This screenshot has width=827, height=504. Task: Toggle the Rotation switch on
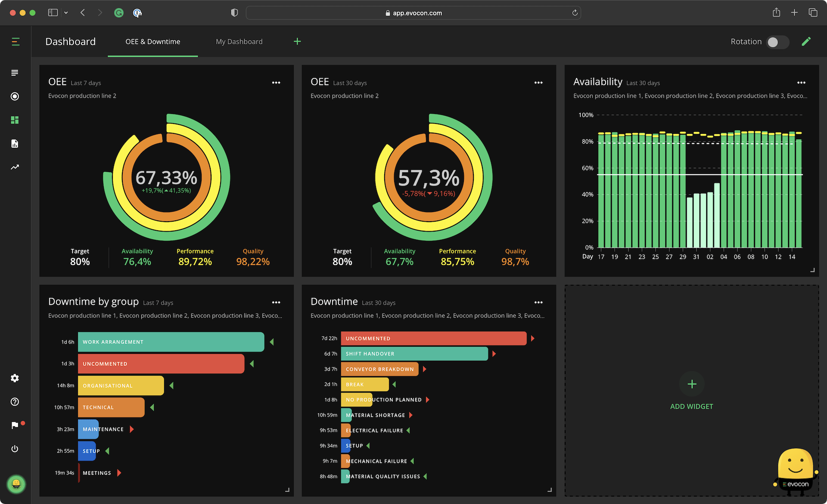click(x=777, y=42)
